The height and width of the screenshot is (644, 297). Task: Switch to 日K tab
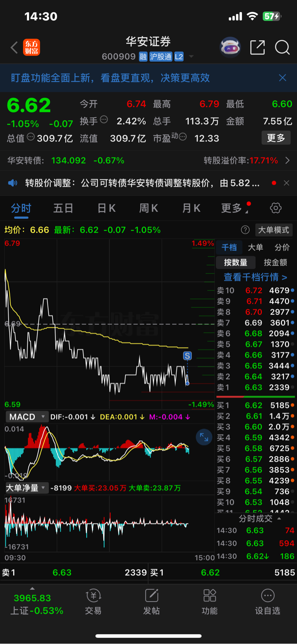(x=106, y=208)
